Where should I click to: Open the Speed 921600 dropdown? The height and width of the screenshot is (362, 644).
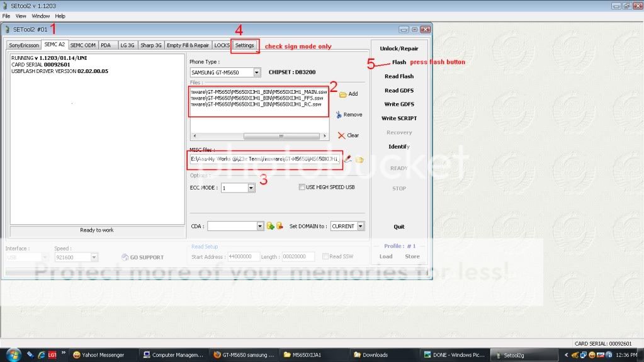pyautogui.click(x=94, y=257)
